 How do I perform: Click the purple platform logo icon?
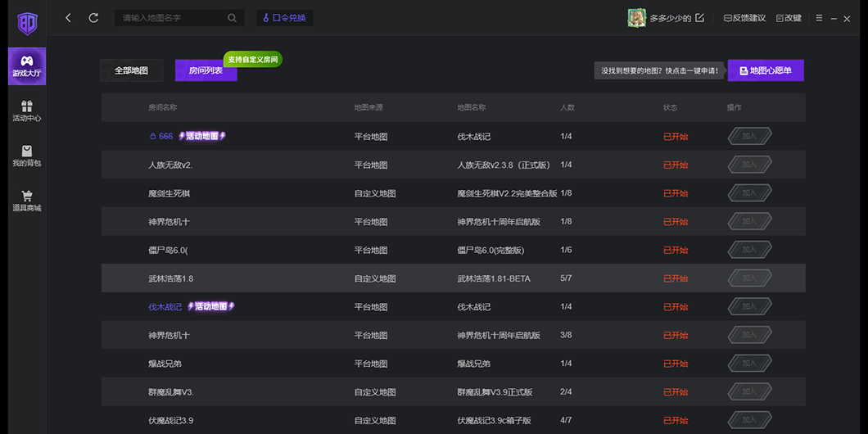[26, 23]
